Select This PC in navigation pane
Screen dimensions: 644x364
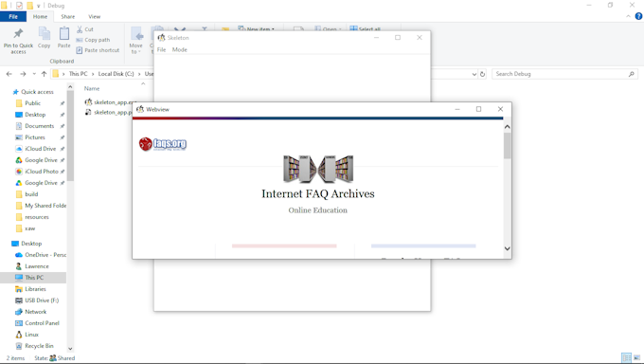[34, 278]
